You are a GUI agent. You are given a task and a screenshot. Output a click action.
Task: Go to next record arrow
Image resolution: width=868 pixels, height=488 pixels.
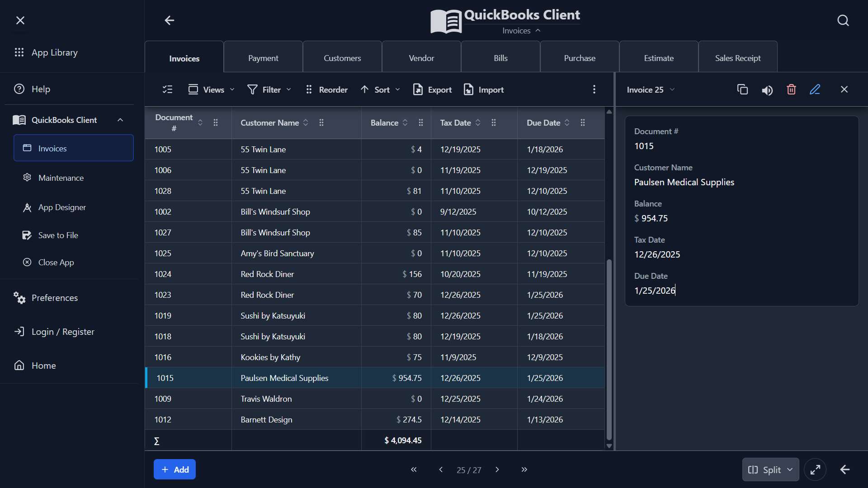coord(497,469)
